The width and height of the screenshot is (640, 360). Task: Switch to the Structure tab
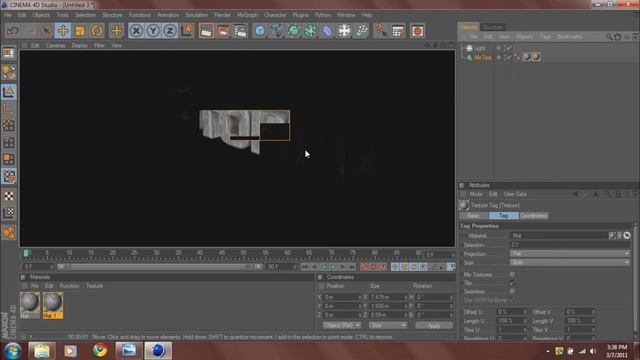493,27
